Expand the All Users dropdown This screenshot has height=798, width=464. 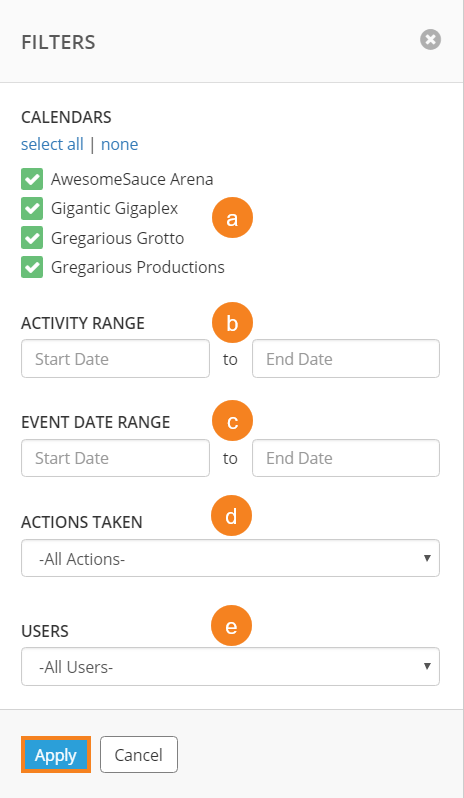230,666
